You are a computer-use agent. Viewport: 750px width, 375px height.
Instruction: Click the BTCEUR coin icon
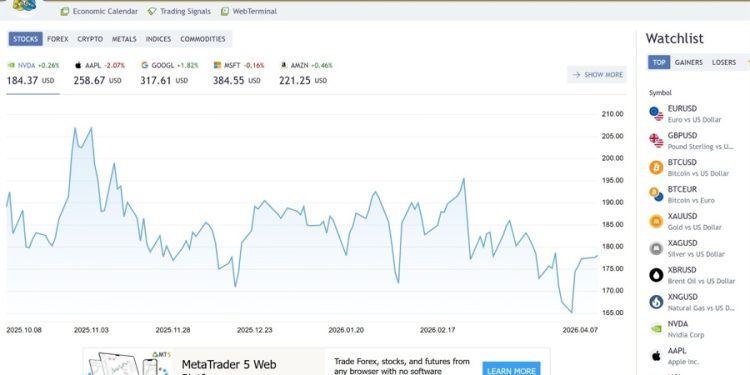coord(656,194)
